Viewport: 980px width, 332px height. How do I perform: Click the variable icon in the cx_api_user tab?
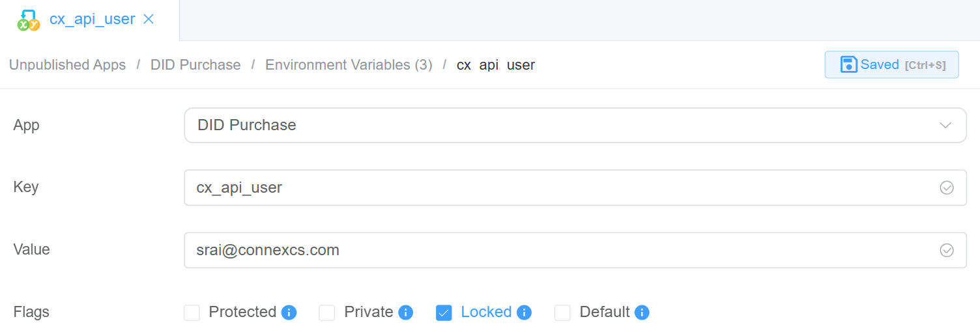tap(28, 20)
